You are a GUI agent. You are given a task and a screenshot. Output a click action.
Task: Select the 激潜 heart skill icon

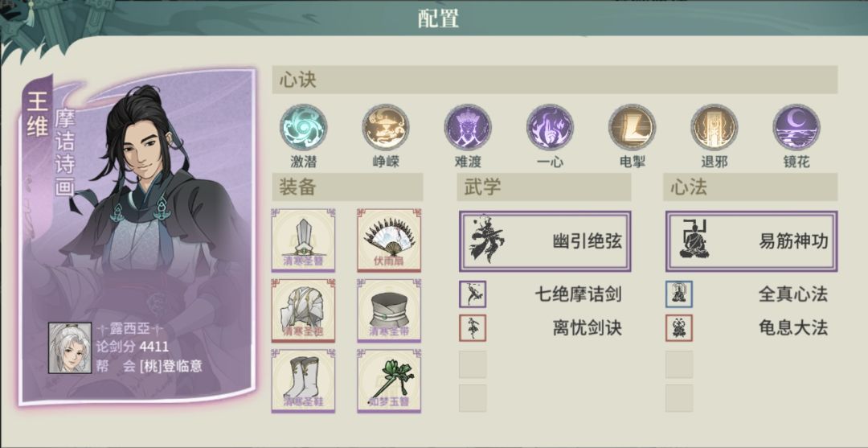pyautogui.click(x=303, y=128)
